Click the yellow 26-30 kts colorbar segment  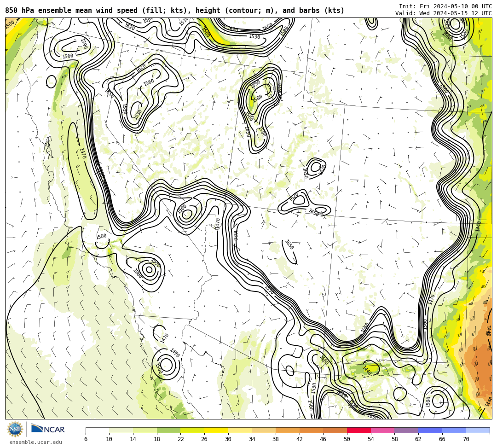pos(216,431)
